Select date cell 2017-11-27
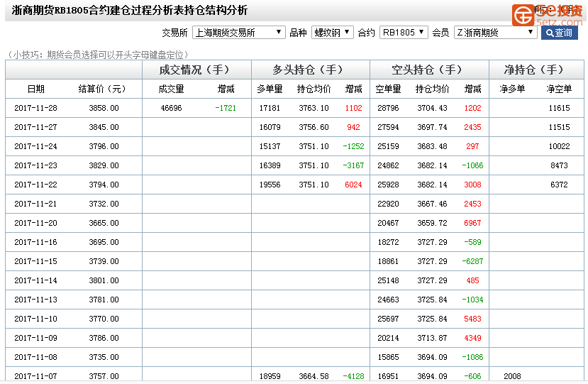Image resolution: width=588 pixels, height=384 pixels. [36, 127]
